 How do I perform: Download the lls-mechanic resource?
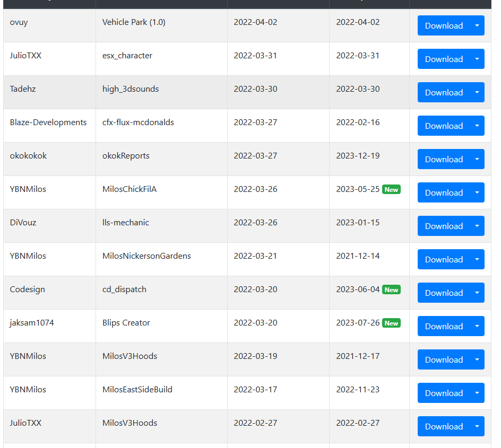(x=444, y=226)
